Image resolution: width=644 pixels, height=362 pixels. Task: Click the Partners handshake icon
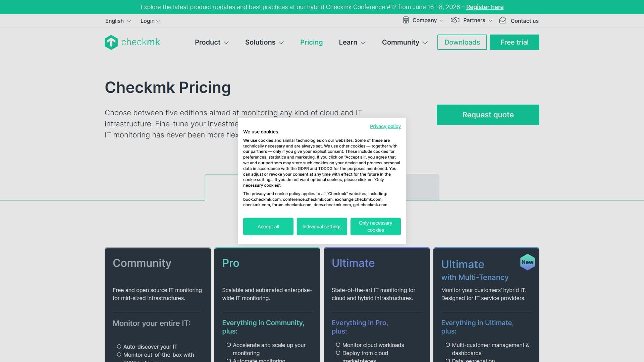point(455,20)
